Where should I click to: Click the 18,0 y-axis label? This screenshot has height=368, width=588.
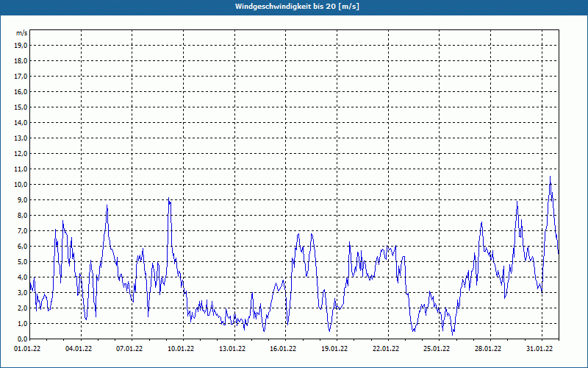(x=21, y=61)
